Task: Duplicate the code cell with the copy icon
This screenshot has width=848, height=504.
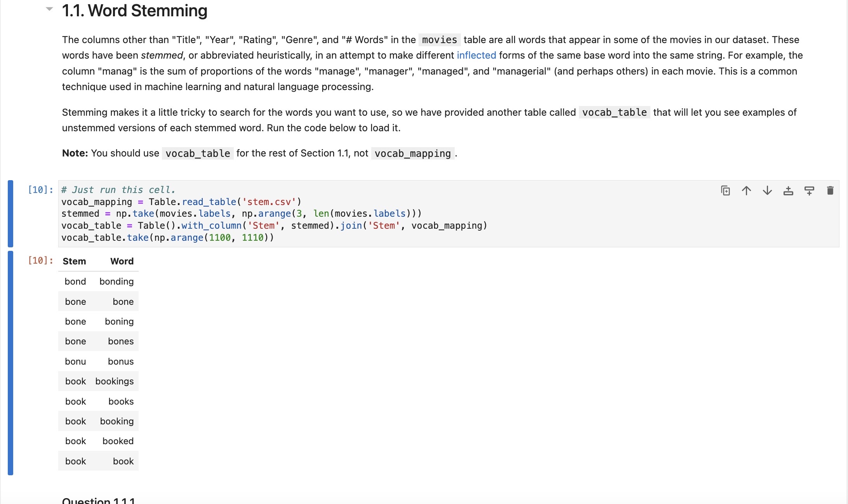Action: click(x=725, y=191)
